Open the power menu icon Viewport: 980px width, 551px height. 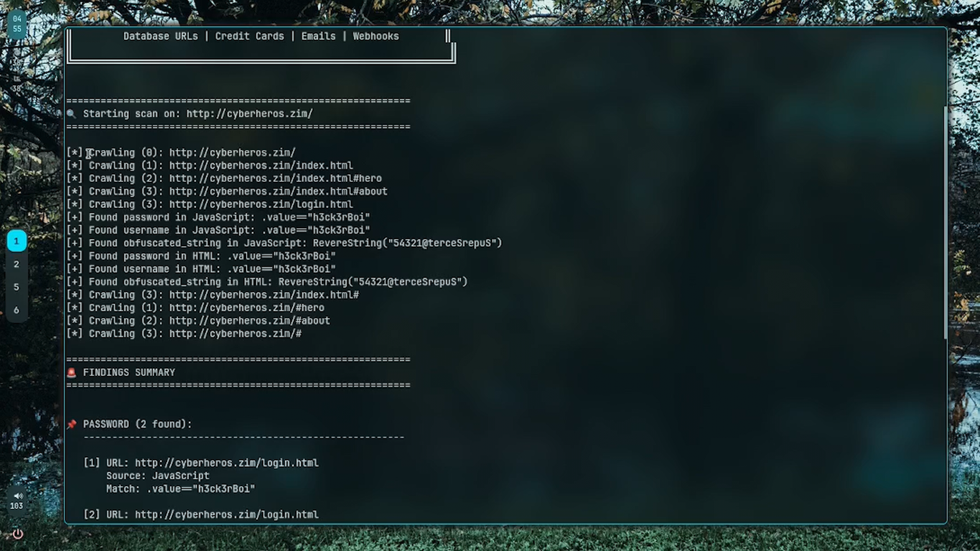tap(17, 534)
